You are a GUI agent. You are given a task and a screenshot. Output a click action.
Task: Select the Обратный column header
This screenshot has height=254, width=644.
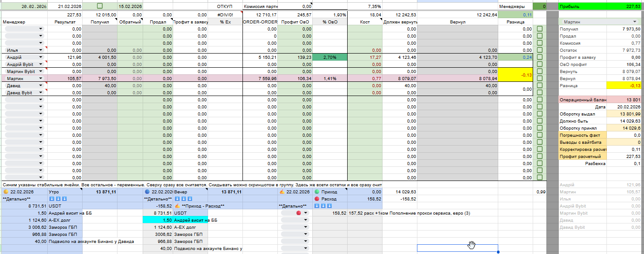(130, 22)
